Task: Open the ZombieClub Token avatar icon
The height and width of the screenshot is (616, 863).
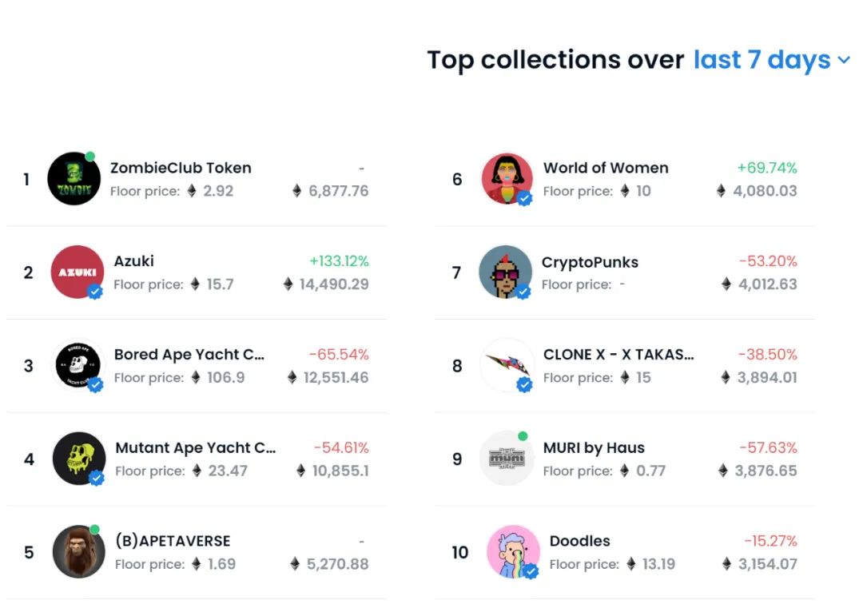Action: point(74,179)
